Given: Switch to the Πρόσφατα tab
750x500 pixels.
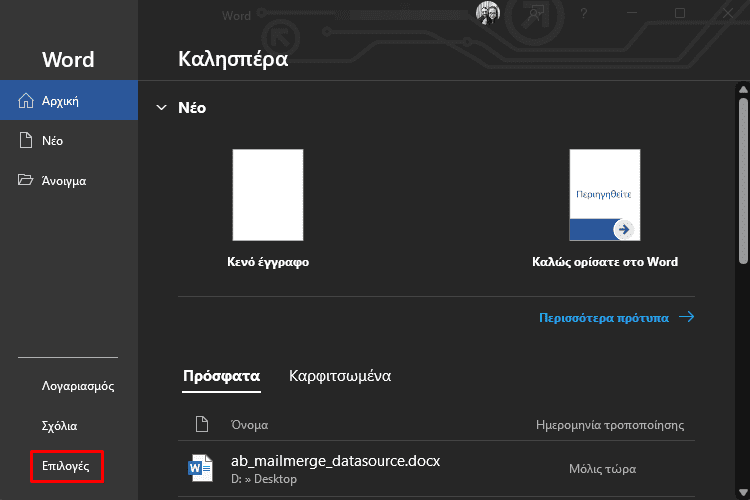Looking at the screenshot, I should [221, 376].
